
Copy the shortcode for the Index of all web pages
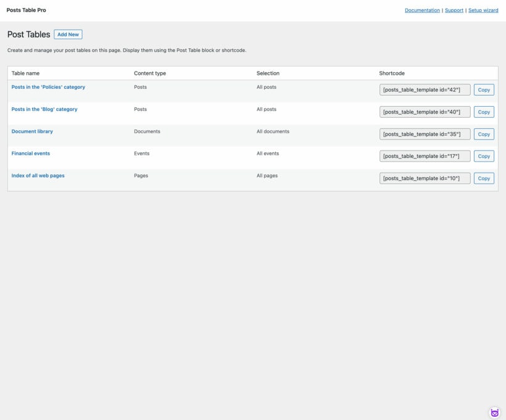pos(484,178)
